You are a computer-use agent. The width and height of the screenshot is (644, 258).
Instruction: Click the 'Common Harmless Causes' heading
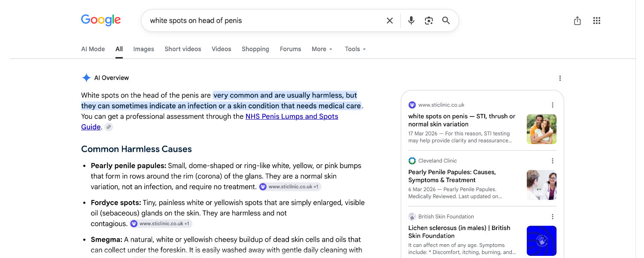(137, 149)
